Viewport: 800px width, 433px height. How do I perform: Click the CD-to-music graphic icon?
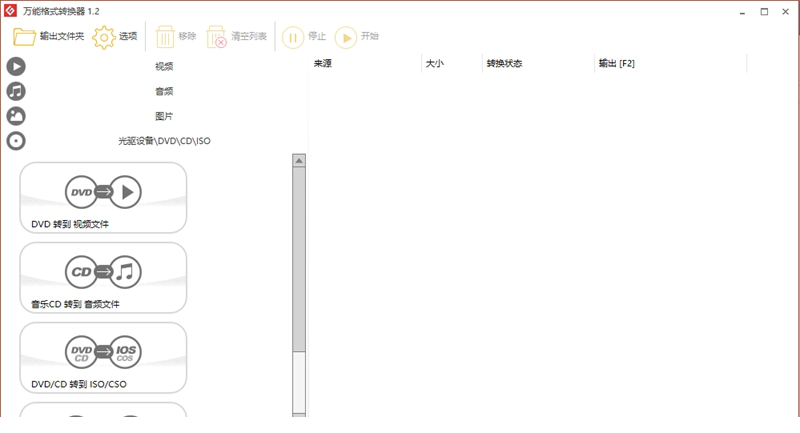tap(103, 272)
